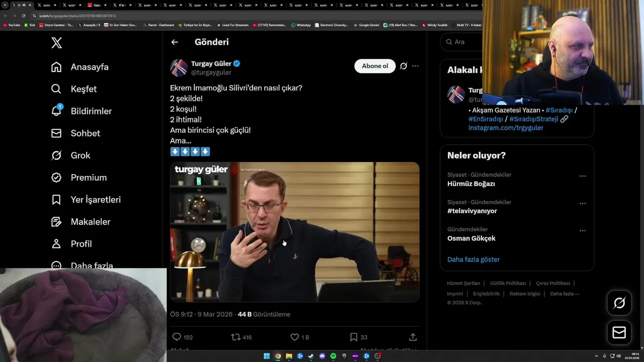Open more options for Osman Gökçek trend
The width and height of the screenshot is (644, 362).
coord(583,231)
